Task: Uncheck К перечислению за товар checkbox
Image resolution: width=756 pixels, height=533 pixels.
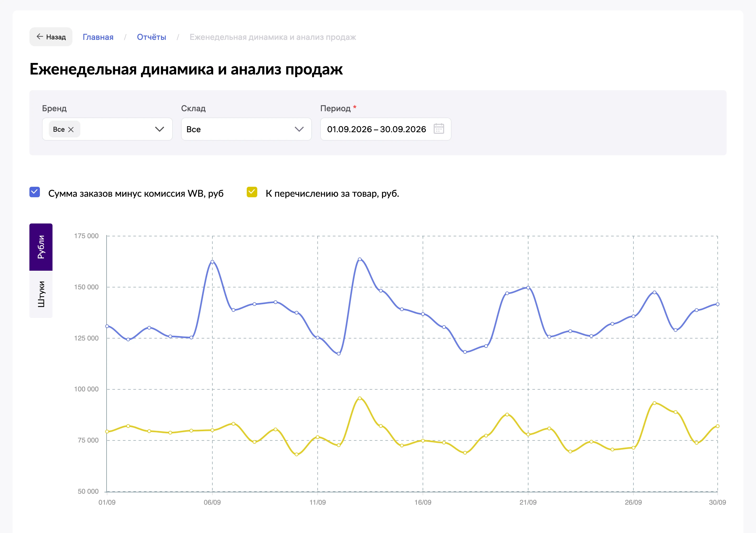Action: click(252, 192)
